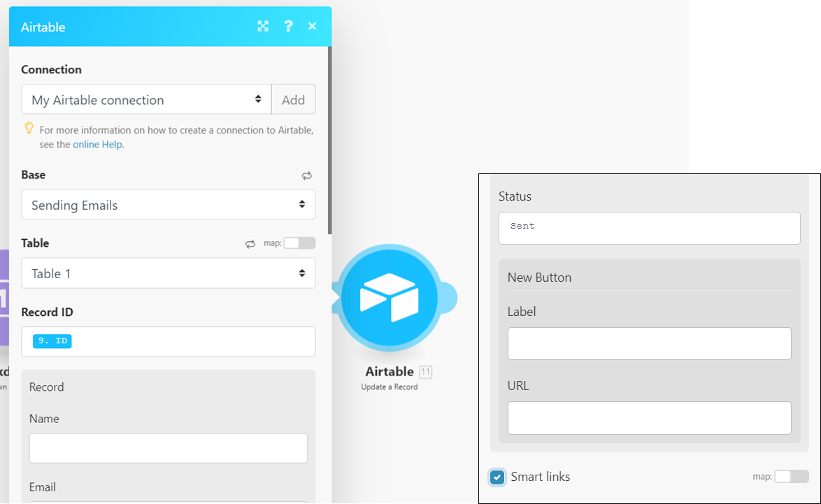
Task: Click the dialog vertical scrollbar
Action: (x=330, y=141)
